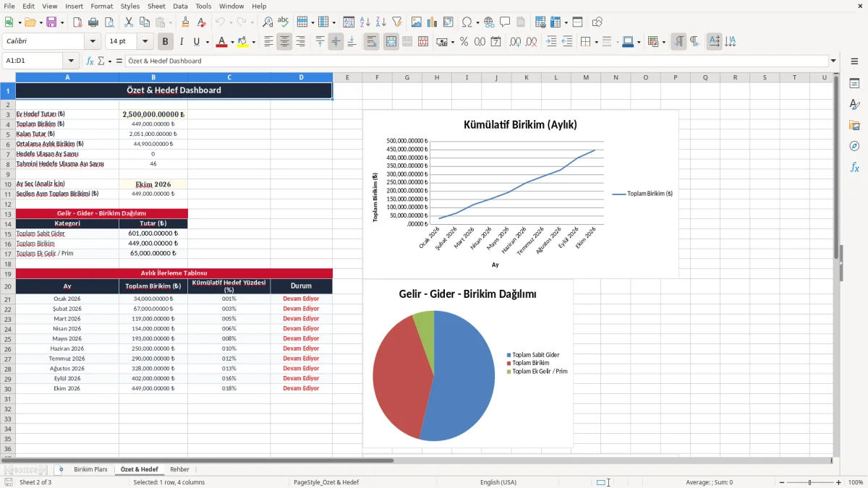This screenshot has width=868, height=488.
Task: Format cells as date
Action: 495,42
